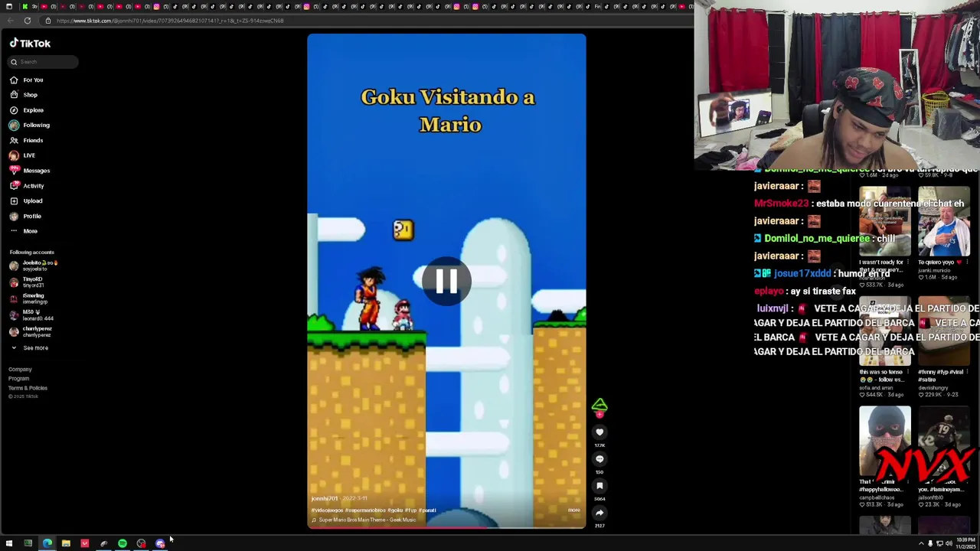Open the TikTok logo home link

pos(30,44)
